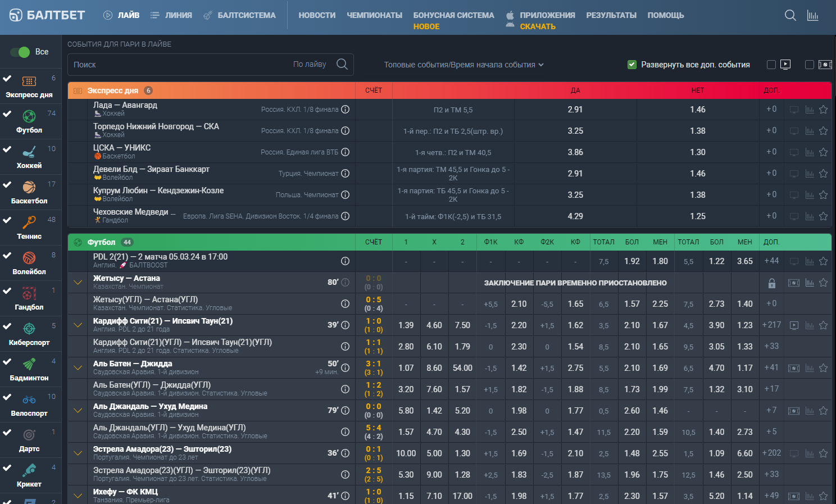Uncheck Развернуть все доп. события checkbox
The height and width of the screenshot is (504, 836).
(x=632, y=65)
